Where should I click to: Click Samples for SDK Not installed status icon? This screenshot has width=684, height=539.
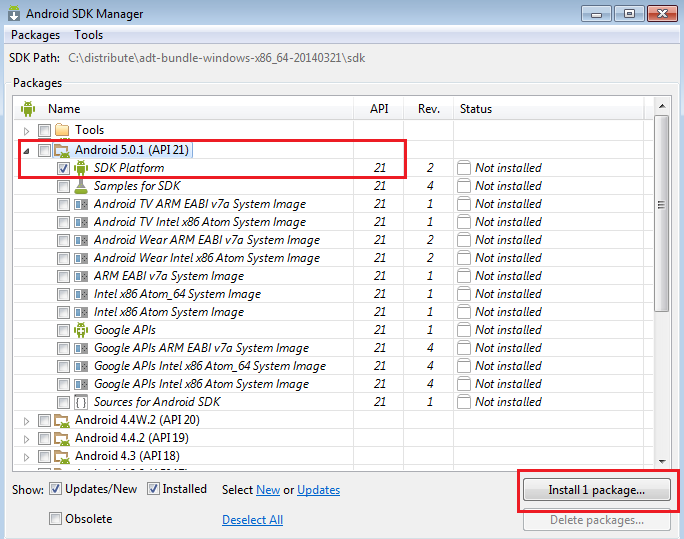tap(463, 186)
